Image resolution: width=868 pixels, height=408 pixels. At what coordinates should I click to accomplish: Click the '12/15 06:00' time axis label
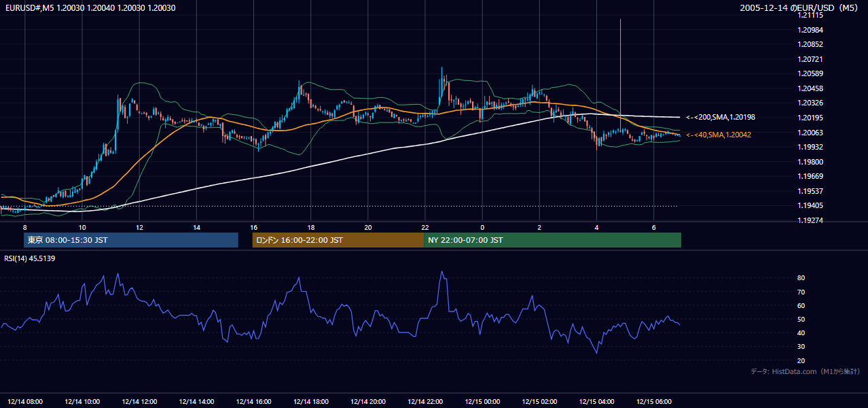[653, 402]
